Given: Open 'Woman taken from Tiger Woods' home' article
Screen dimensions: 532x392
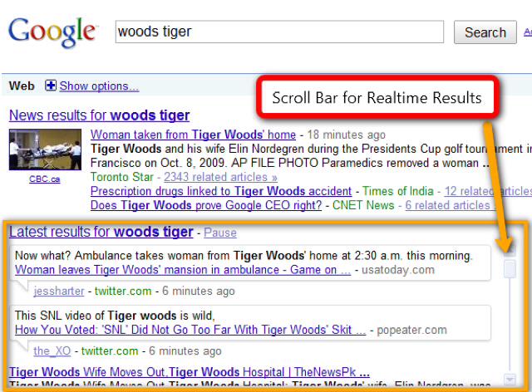Looking at the screenshot, I should [x=193, y=135].
